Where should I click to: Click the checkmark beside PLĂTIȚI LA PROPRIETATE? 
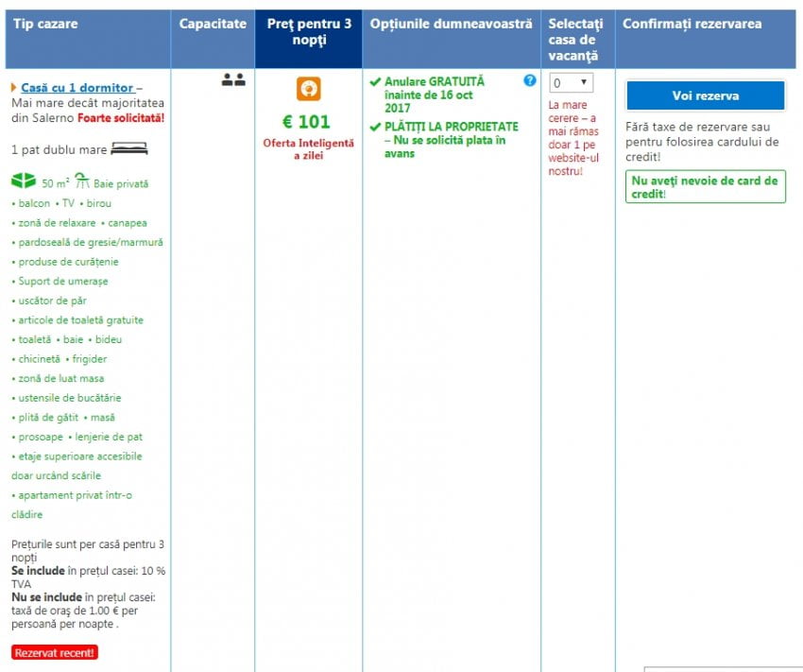tap(376, 127)
